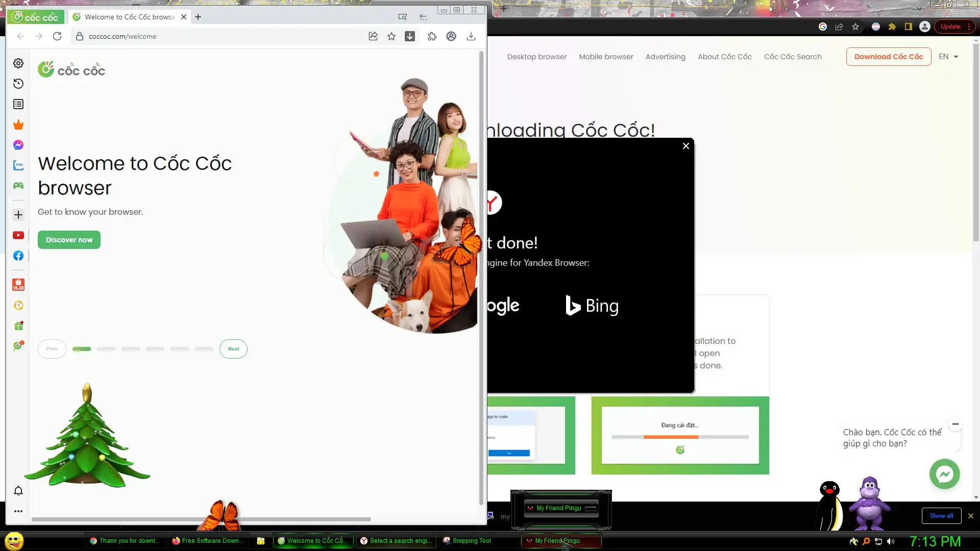Open Cốc Cốc sidebar settings gear
Viewport: 980px width, 551px height.
[x=18, y=63]
